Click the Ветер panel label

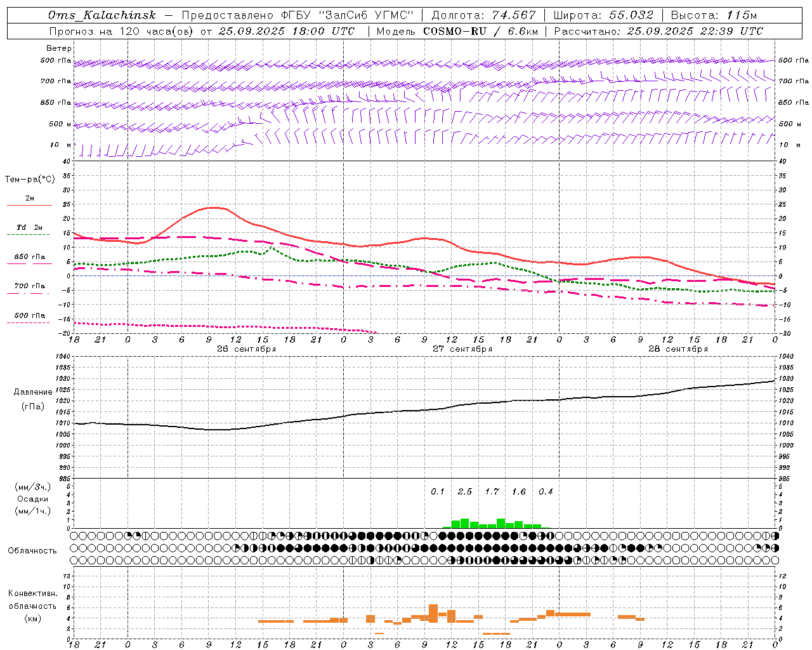pos(59,48)
